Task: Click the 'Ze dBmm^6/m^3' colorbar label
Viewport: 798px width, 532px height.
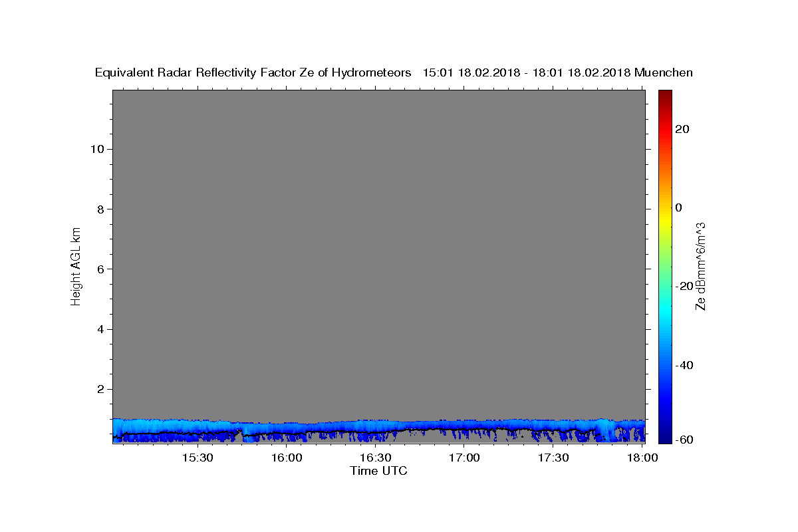Action: tap(700, 266)
